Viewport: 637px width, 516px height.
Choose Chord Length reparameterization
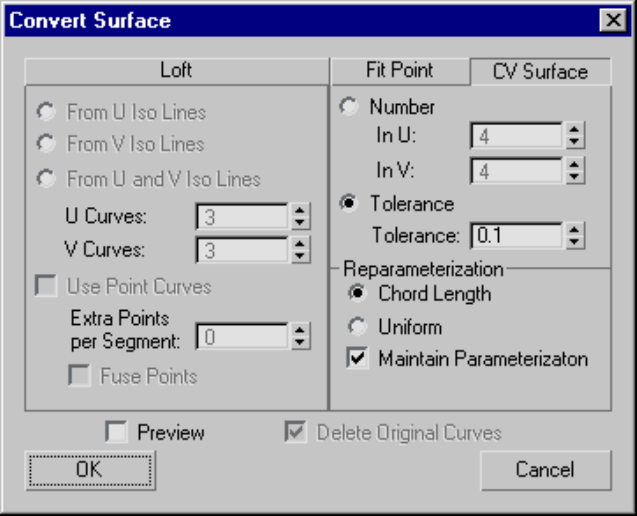[356, 294]
